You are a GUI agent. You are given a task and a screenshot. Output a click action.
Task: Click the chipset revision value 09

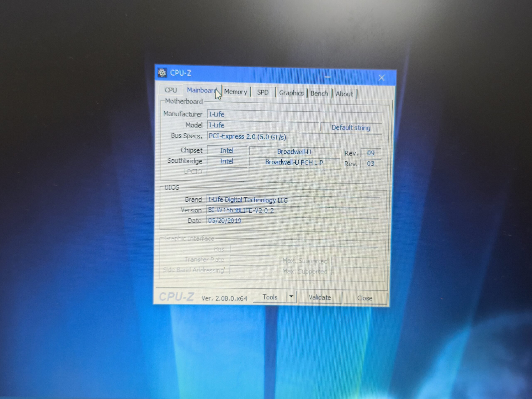[371, 153]
